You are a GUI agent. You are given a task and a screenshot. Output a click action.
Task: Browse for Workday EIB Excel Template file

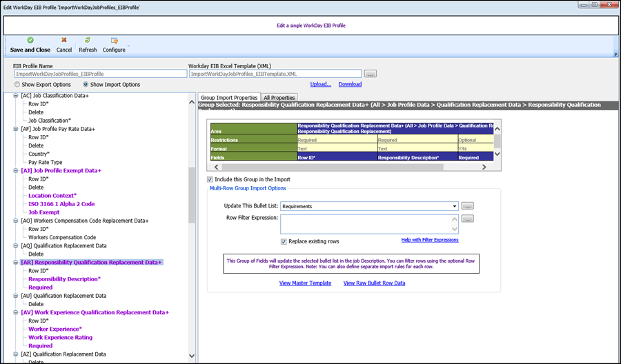click(x=371, y=74)
